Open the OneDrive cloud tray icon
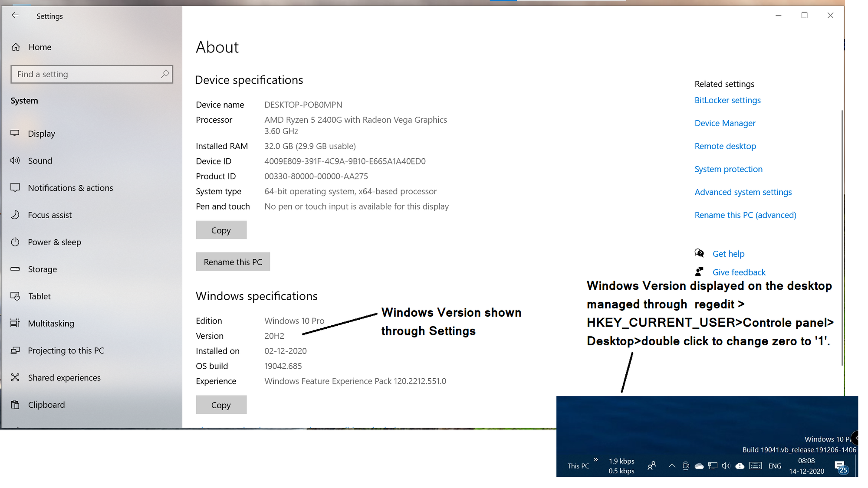The image size is (868, 488). pos(699,466)
